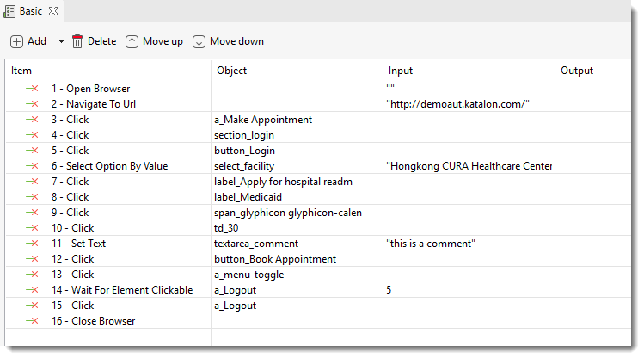Click the Object column header

pos(232,71)
